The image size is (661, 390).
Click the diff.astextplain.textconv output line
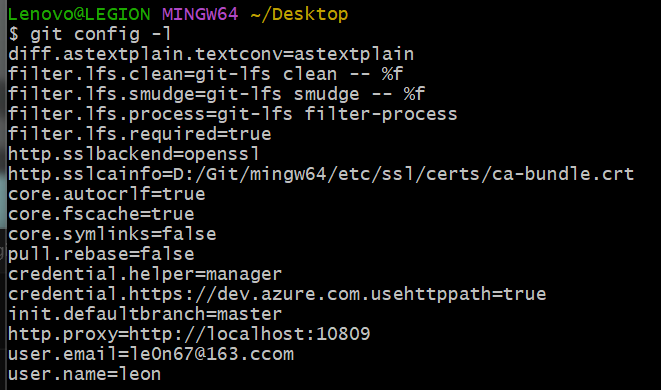pos(211,54)
